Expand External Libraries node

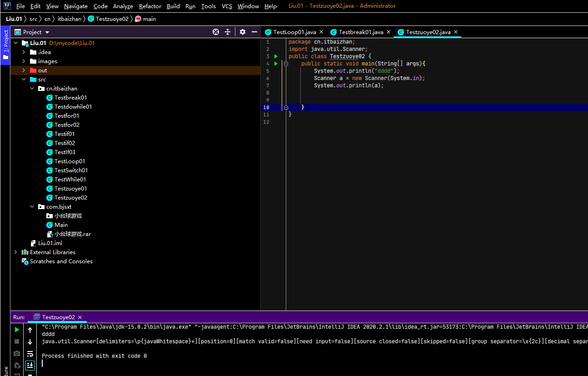(16, 252)
